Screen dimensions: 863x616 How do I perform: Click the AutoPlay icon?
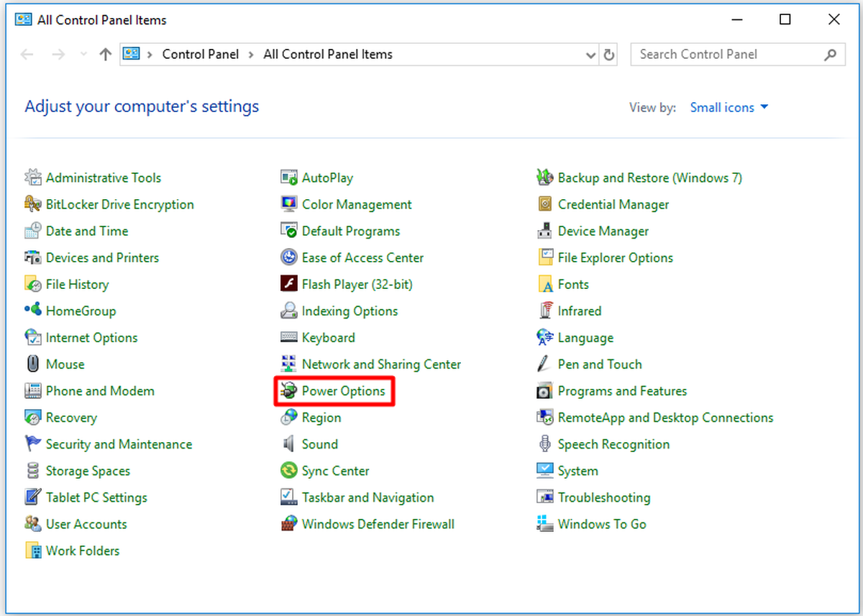click(x=288, y=178)
